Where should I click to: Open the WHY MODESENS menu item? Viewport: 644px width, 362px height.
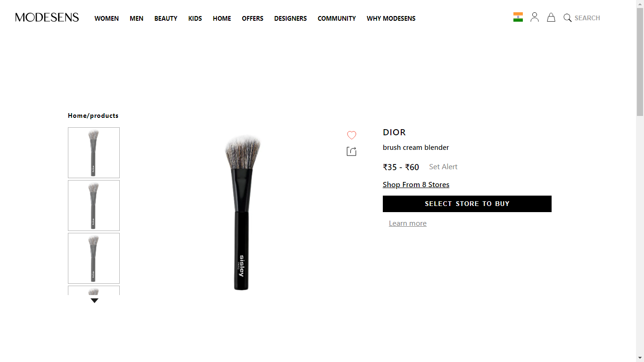coord(391,18)
